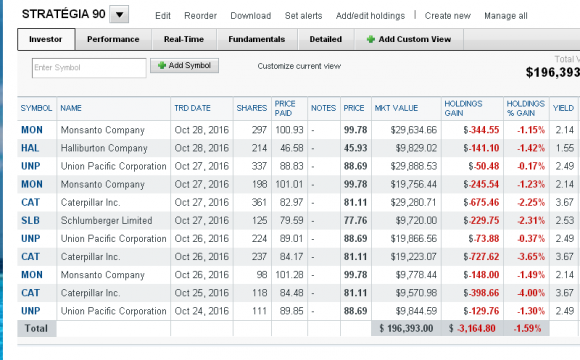The width and height of the screenshot is (580, 360).
Task: Open CAT symbol dated Oct 27, 2016
Action: click(x=30, y=203)
